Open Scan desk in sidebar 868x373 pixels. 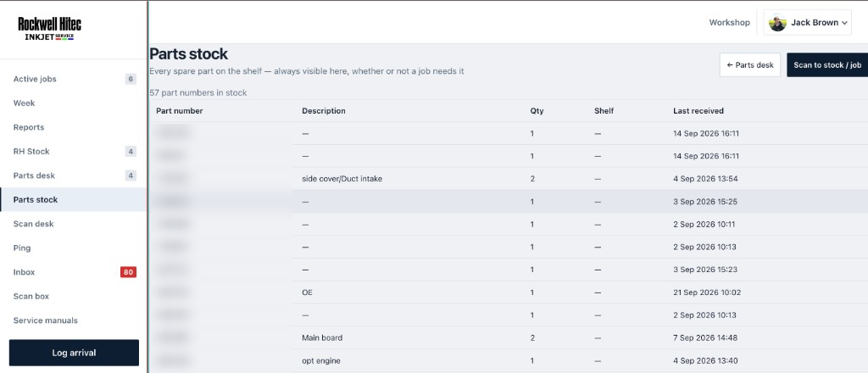73,224
